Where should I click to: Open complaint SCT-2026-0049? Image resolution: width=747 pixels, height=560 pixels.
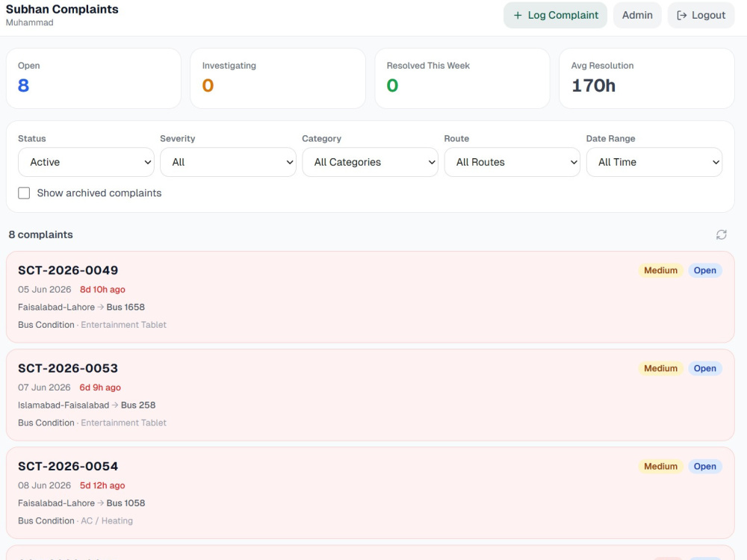(x=371, y=297)
